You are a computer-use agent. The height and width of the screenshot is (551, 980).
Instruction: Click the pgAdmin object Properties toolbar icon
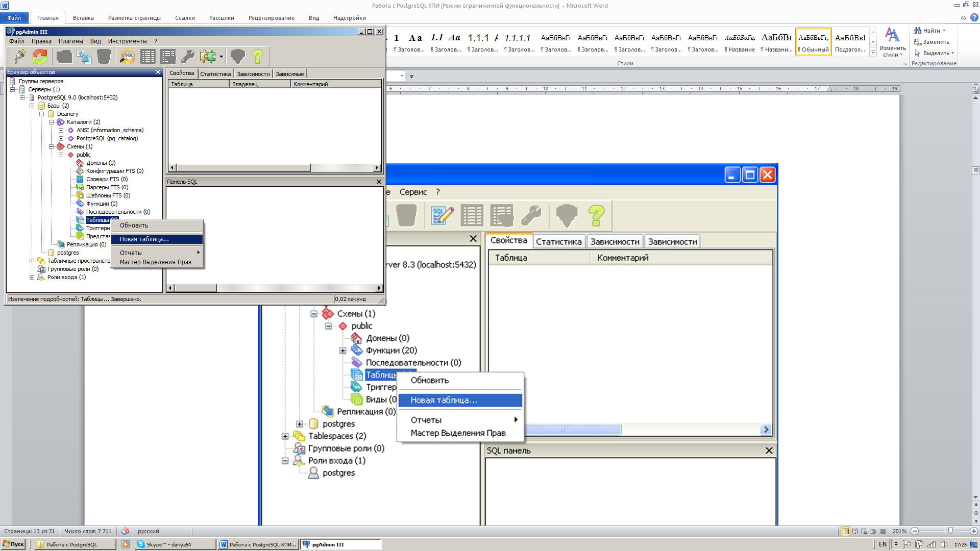coord(64,56)
